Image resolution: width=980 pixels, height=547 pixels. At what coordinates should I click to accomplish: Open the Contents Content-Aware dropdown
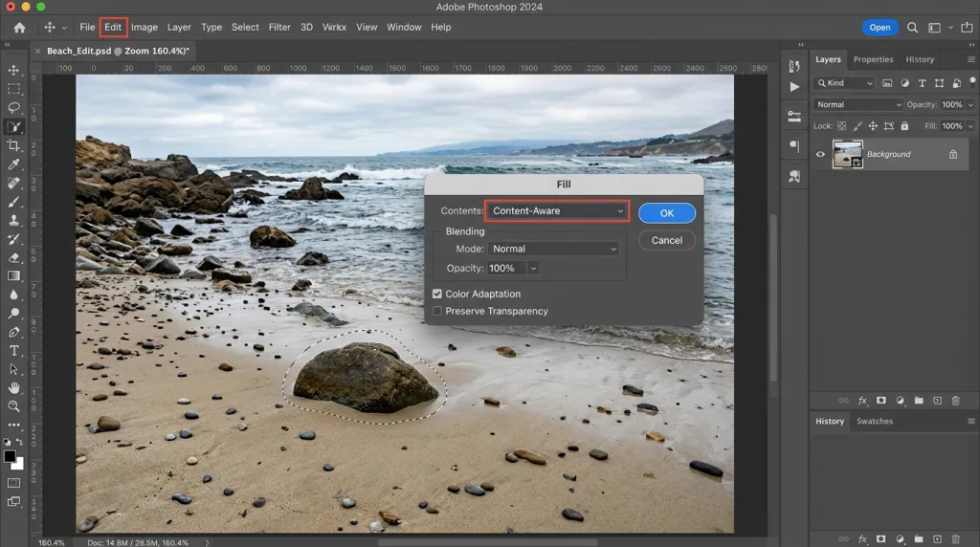(x=557, y=211)
